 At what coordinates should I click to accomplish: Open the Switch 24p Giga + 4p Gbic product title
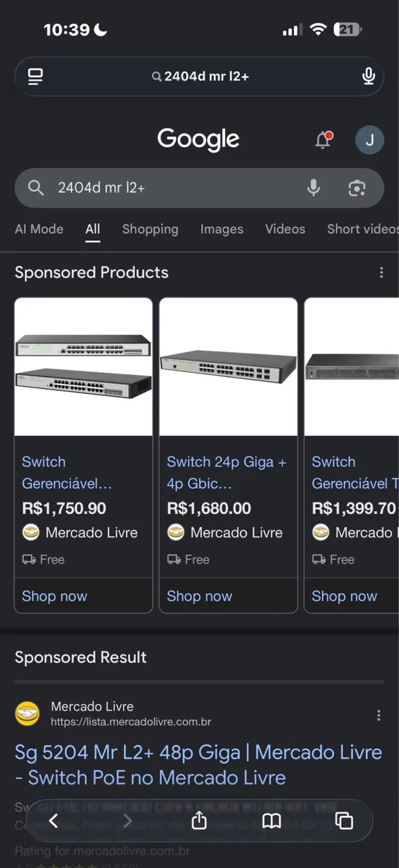tap(227, 473)
